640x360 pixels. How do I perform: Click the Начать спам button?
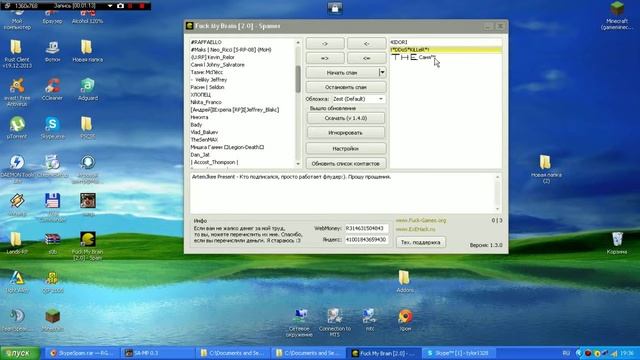pos(342,72)
